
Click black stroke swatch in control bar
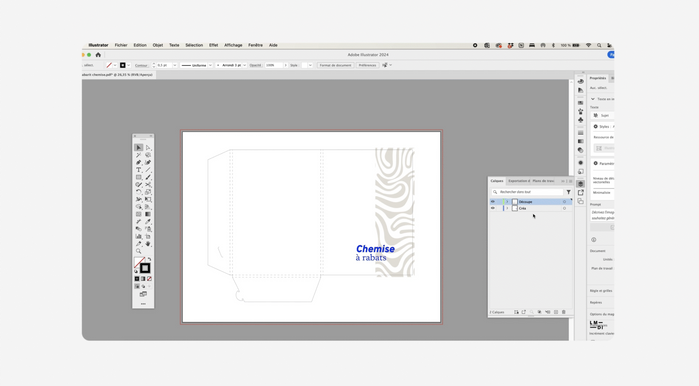[123, 65]
